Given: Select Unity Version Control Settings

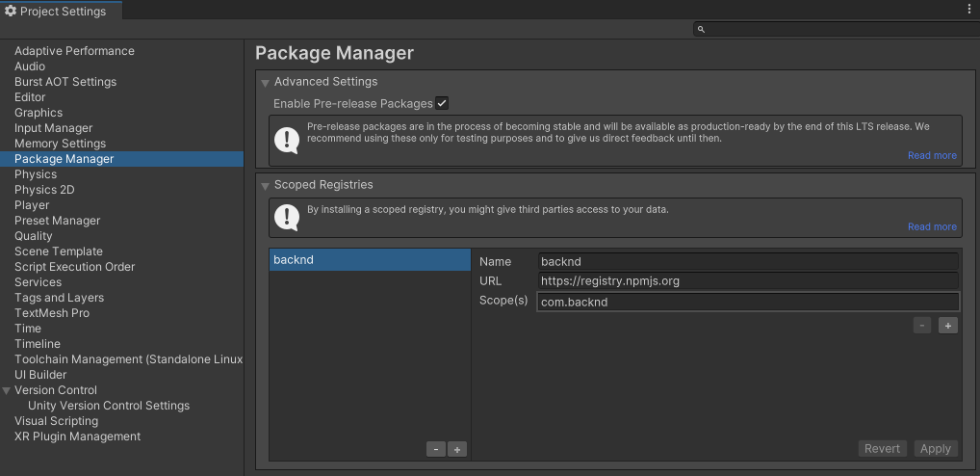Looking at the screenshot, I should [109, 406].
